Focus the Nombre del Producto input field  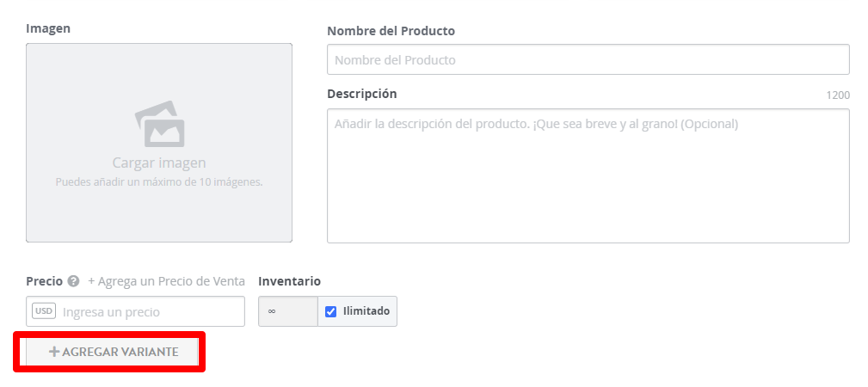[588, 60]
